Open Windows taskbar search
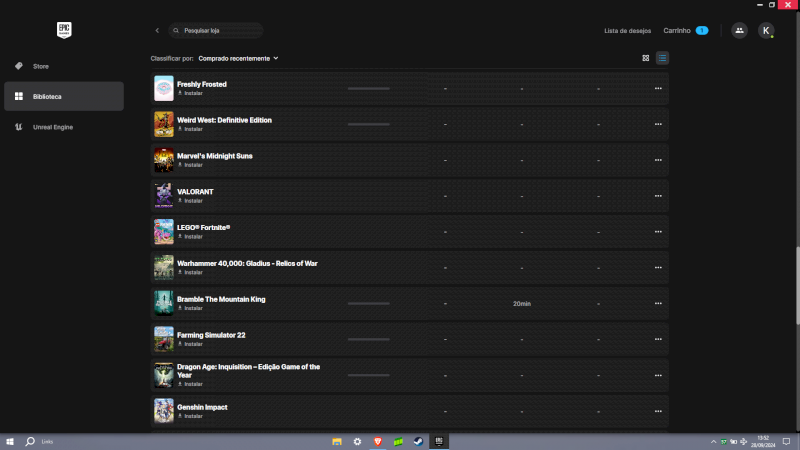800x450 pixels. [x=30, y=441]
